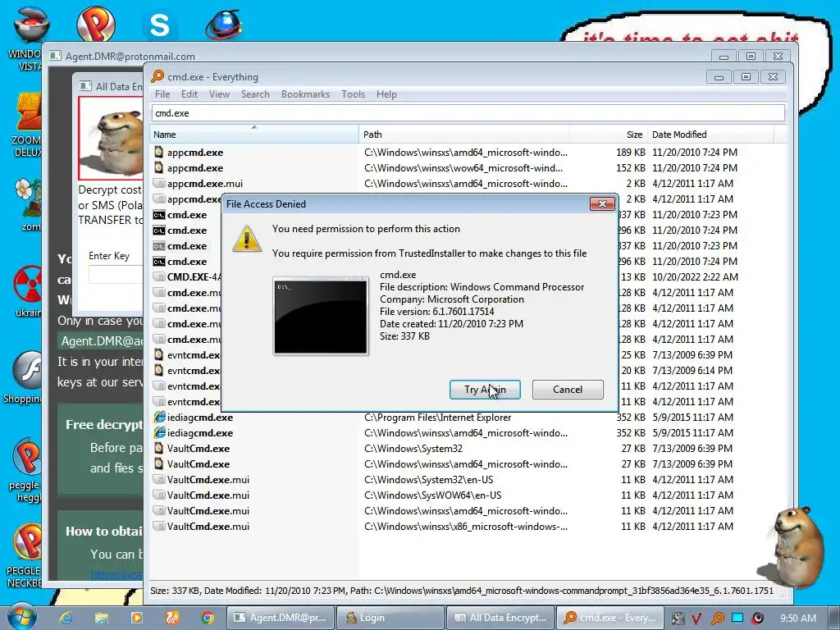The height and width of the screenshot is (630, 840).
Task: Open the ukraine radiation desktop icon
Action: point(28,284)
